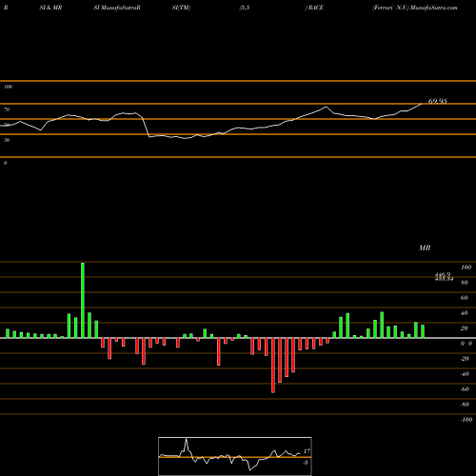Image resolution: width=476 pixels, height=476 pixels.
Task: Click the -3 value in mini chart
Action: pyautogui.click(x=306, y=463)
